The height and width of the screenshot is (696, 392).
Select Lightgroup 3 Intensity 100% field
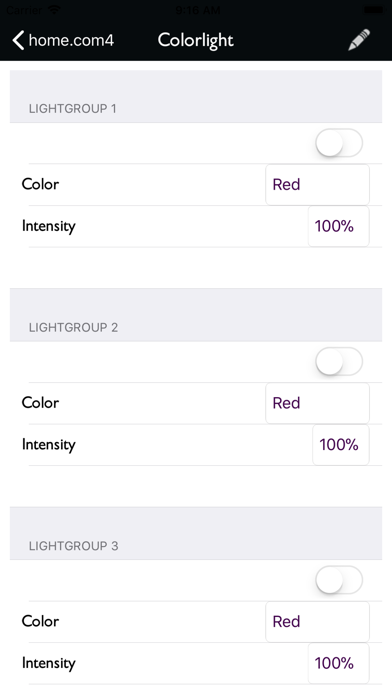point(339,663)
